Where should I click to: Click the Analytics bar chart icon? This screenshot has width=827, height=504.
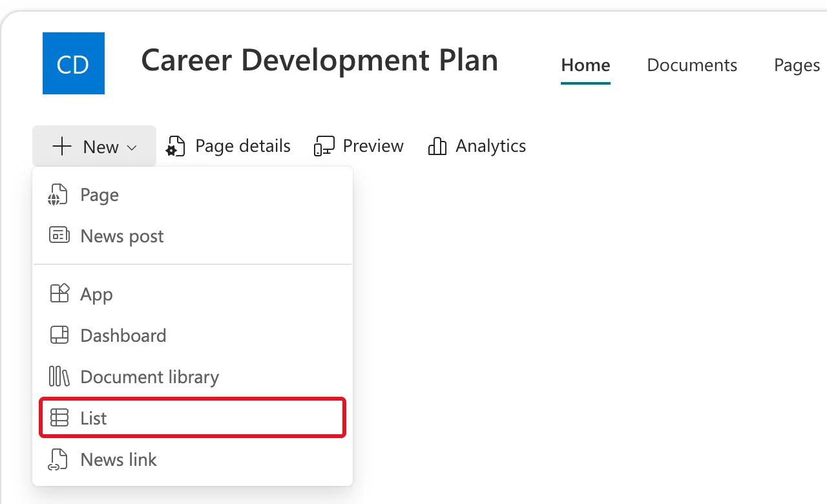click(x=437, y=146)
